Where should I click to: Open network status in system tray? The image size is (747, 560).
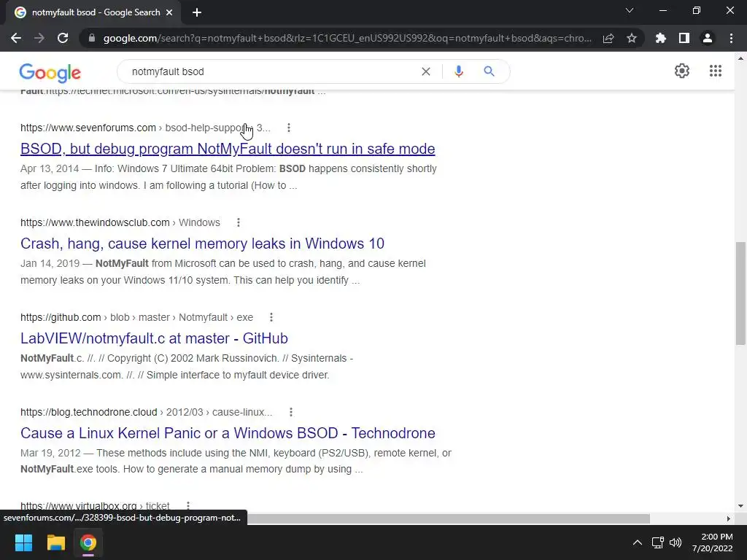[x=658, y=542]
